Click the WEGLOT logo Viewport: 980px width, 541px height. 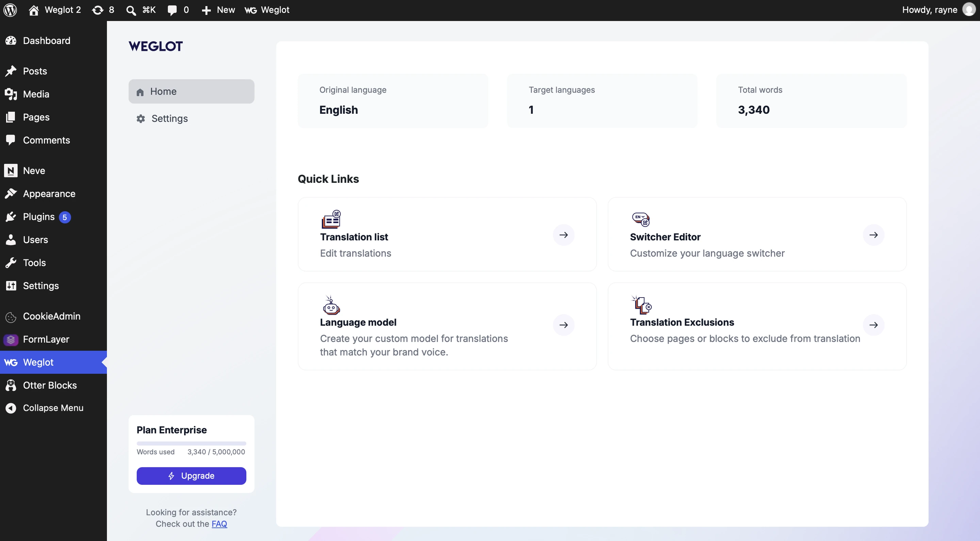(156, 46)
